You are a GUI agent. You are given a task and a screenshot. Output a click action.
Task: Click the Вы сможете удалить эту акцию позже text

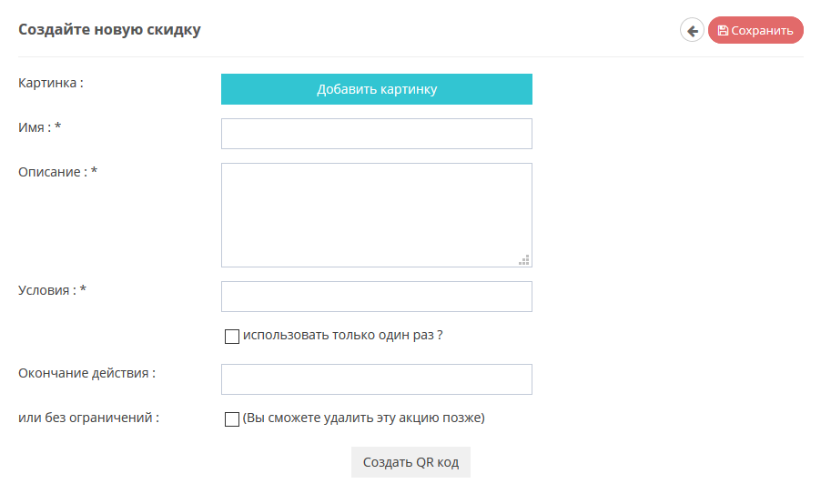(363, 418)
